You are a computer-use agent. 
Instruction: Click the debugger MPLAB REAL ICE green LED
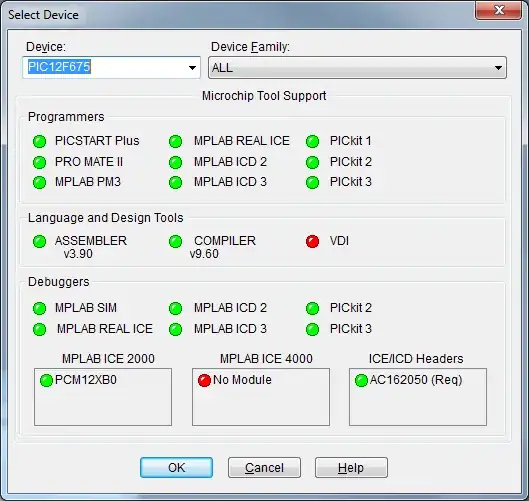point(39,329)
